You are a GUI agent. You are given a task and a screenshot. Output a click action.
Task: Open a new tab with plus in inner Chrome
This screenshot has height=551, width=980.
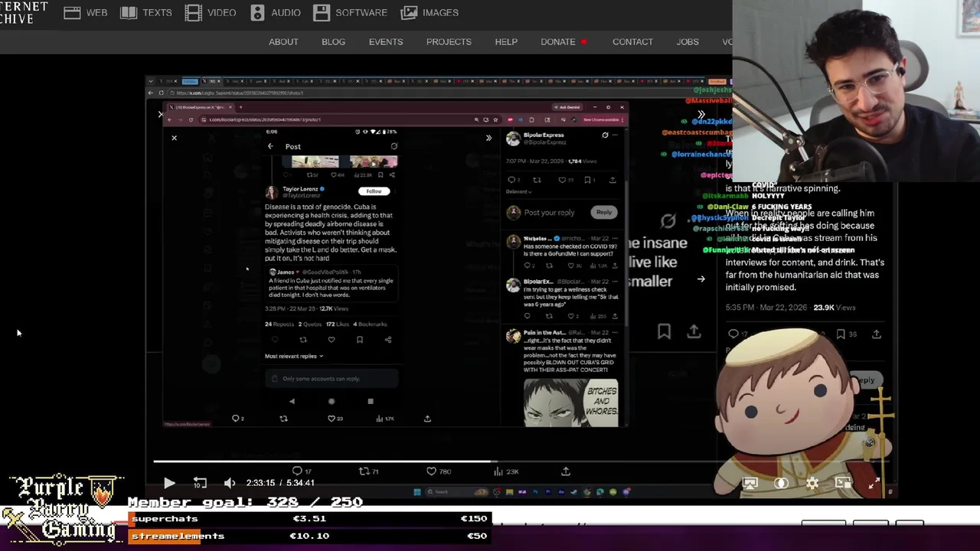pos(240,107)
